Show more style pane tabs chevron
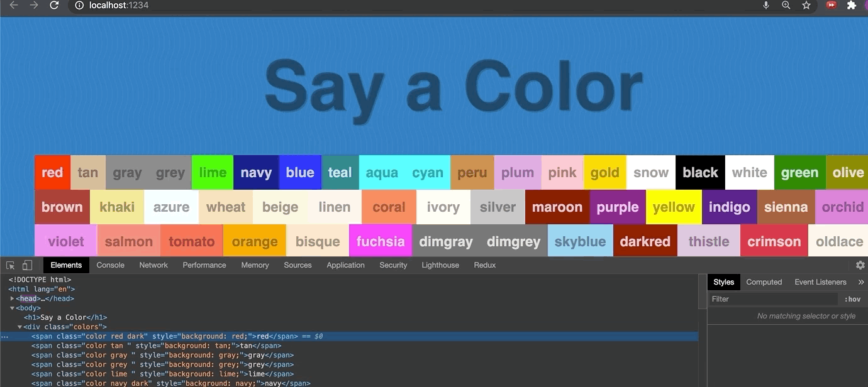The width and height of the screenshot is (868, 387). (x=861, y=282)
